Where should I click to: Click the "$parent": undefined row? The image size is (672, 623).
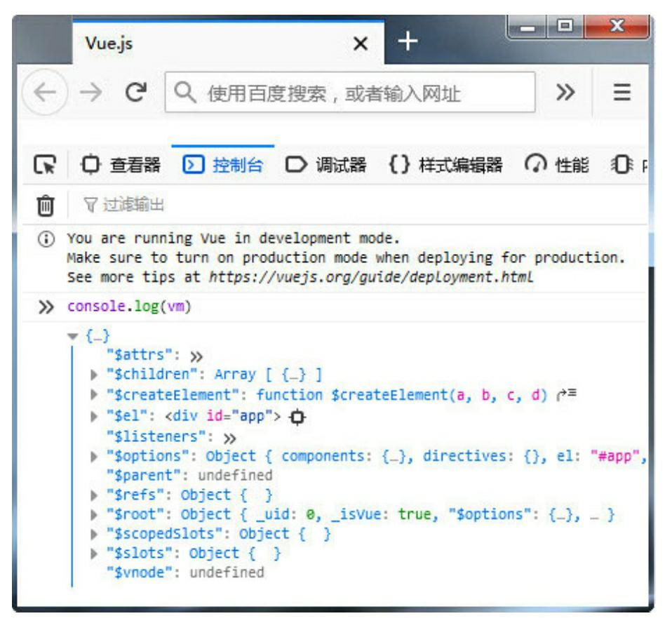click(189, 476)
